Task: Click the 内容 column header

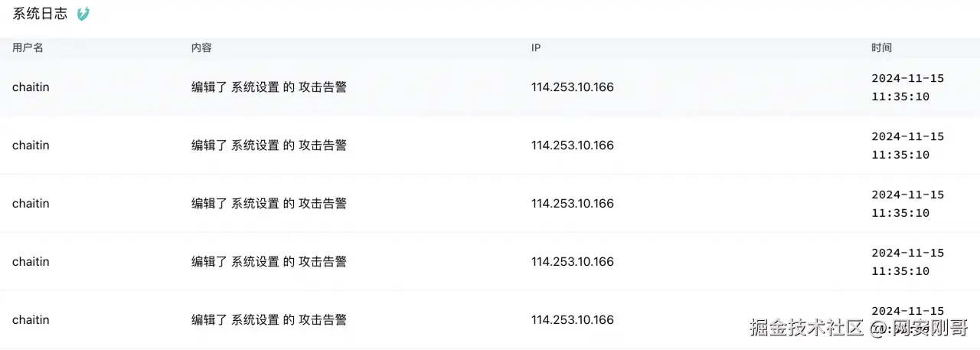Action: 201,47
